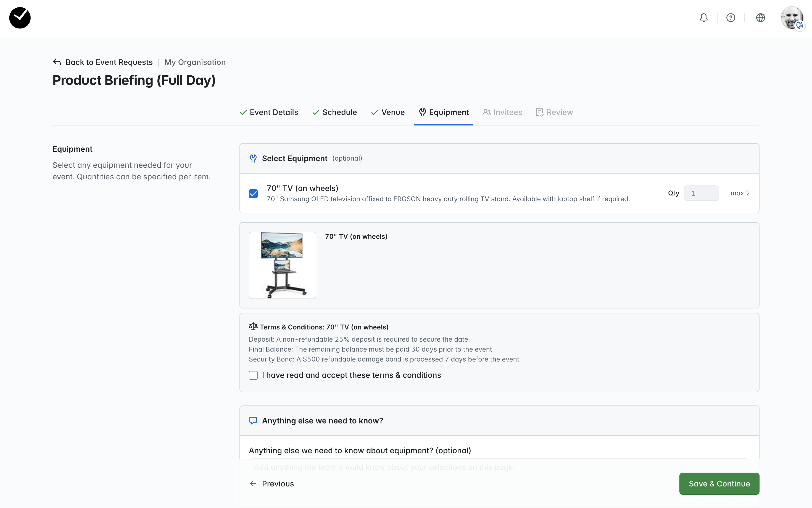Open the help question mark icon
The height and width of the screenshot is (508, 812).
pyautogui.click(x=731, y=18)
